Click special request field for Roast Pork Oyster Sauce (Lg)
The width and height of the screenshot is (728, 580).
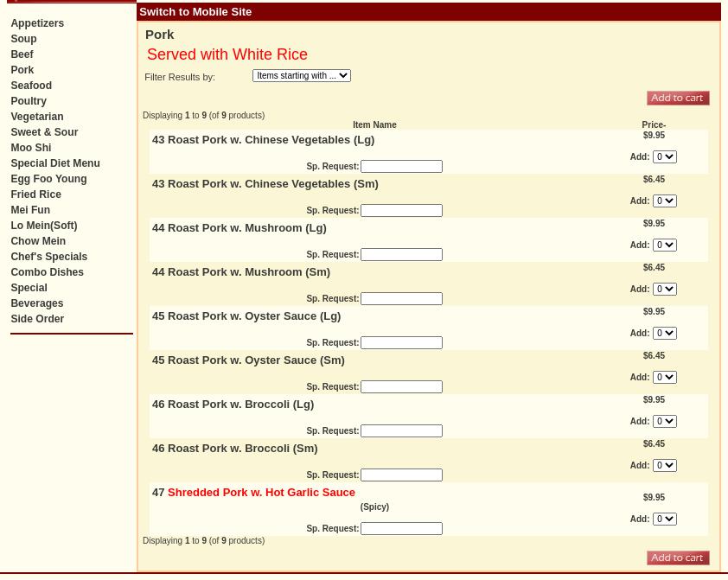click(x=401, y=343)
